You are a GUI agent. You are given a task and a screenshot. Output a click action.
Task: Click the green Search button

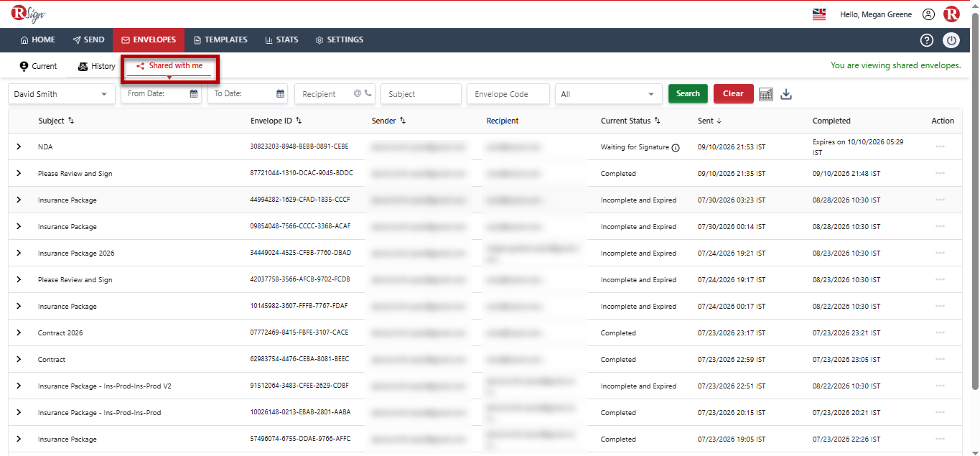pos(688,93)
